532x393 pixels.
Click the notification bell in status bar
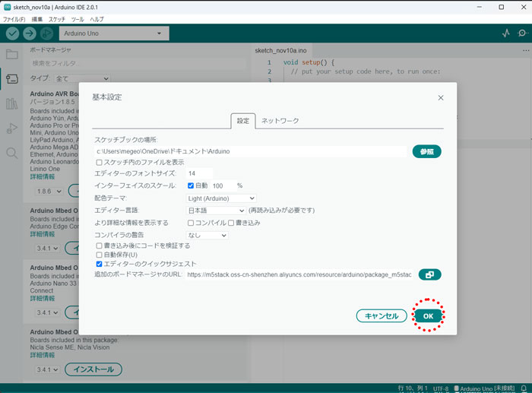coord(524,388)
